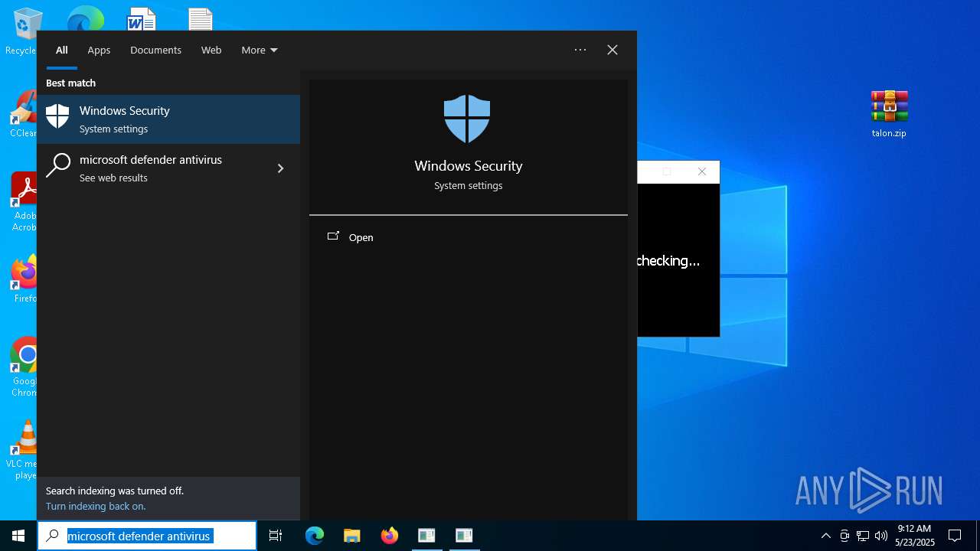Close the console window behind search panel
The height and width of the screenshot is (551, 980).
pyautogui.click(x=702, y=171)
